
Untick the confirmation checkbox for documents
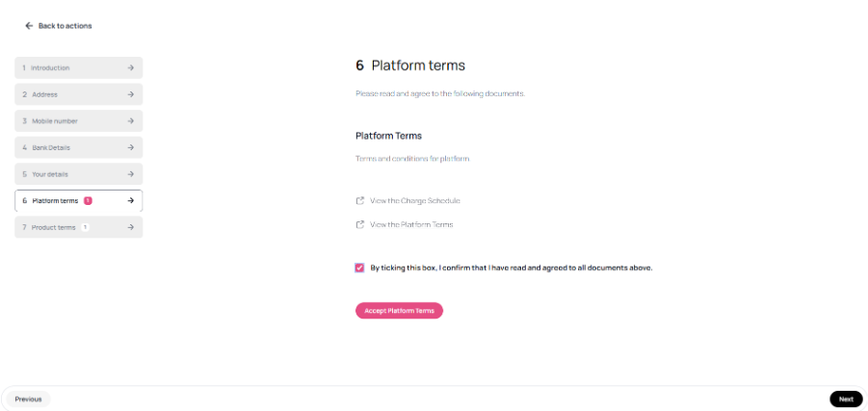click(360, 268)
